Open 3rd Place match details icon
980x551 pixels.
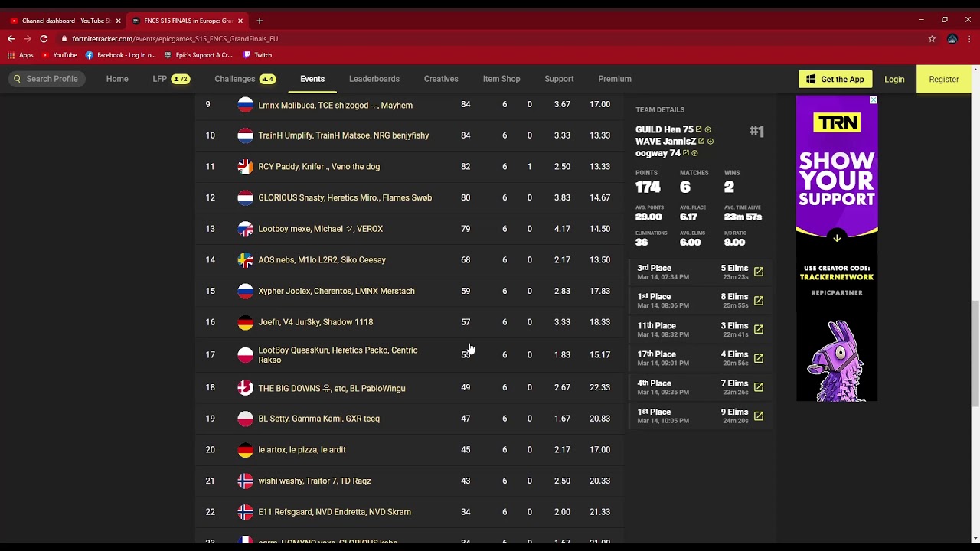pyautogui.click(x=759, y=272)
